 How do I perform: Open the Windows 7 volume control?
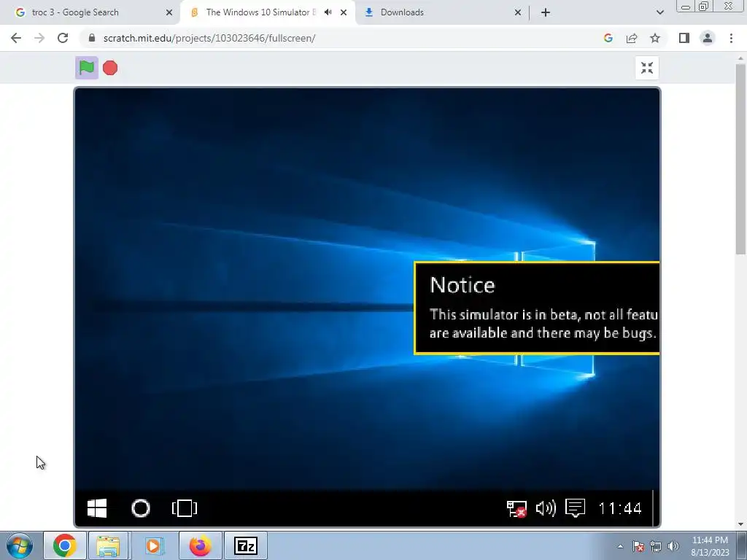tap(673, 546)
